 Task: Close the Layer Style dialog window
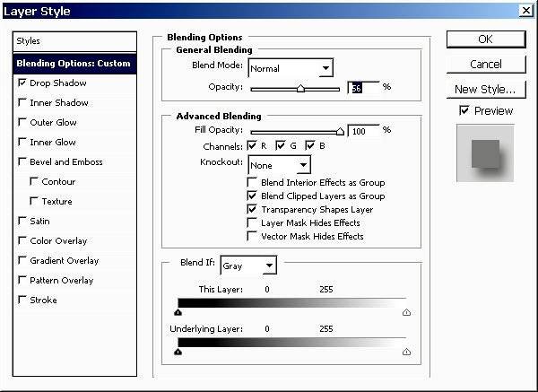point(525,11)
